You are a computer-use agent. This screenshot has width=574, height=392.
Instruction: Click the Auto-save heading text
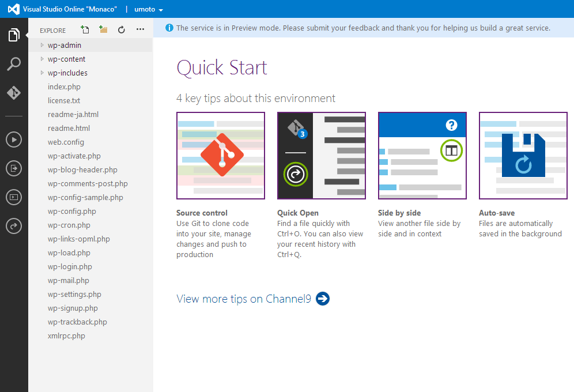tap(497, 213)
